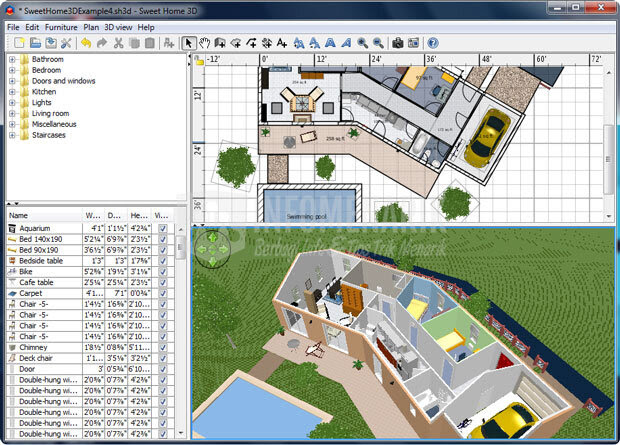Toggle visibility checkbox for Cafe table

[x=163, y=282]
